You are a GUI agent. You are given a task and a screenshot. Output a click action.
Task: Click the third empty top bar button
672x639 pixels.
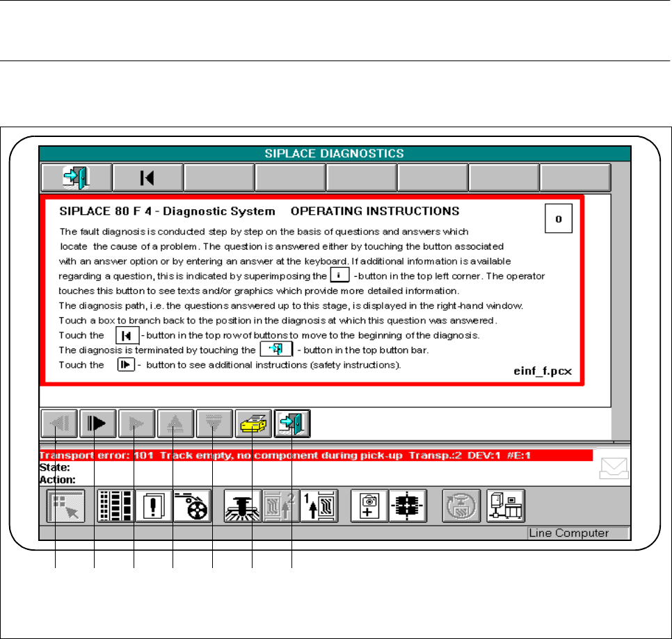point(362,177)
